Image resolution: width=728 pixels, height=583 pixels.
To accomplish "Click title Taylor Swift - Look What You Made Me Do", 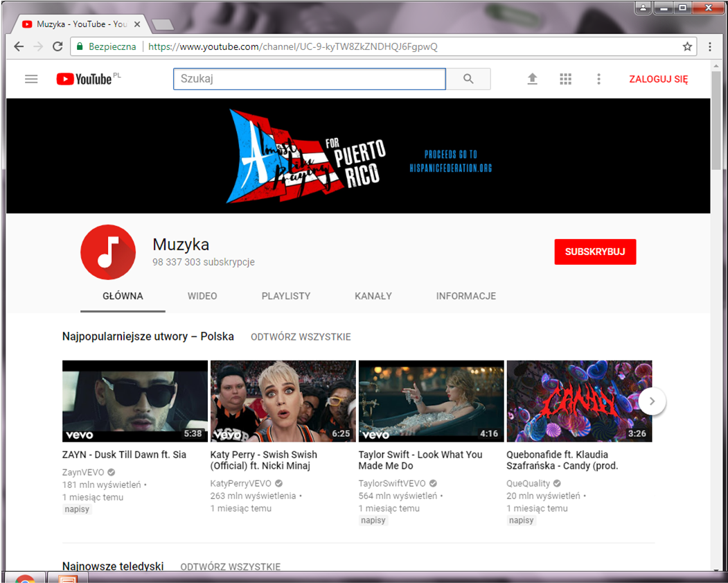I will [420, 460].
